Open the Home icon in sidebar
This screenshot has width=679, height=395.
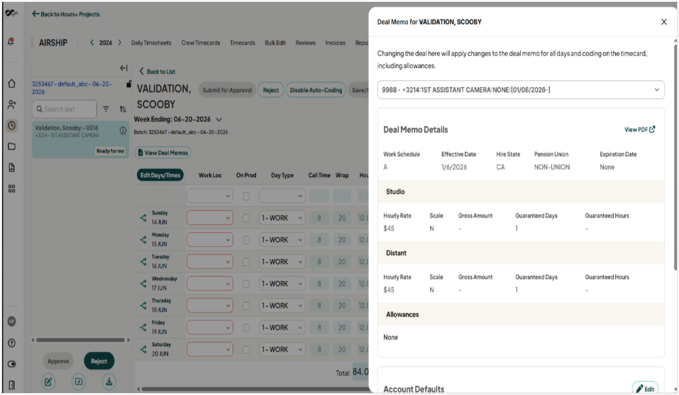[x=12, y=83]
